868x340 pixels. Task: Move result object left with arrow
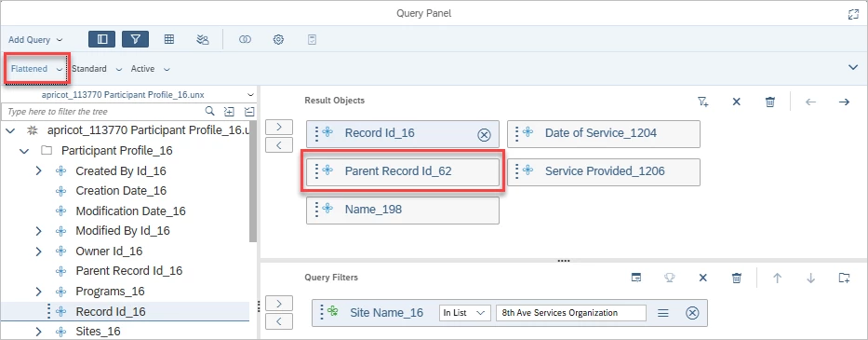click(x=811, y=102)
